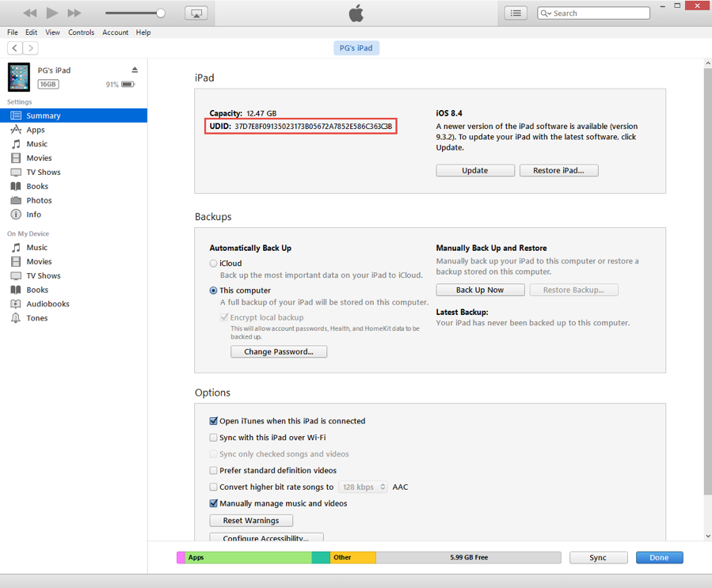Open the Account menu
The height and width of the screenshot is (588, 712).
[x=115, y=32]
